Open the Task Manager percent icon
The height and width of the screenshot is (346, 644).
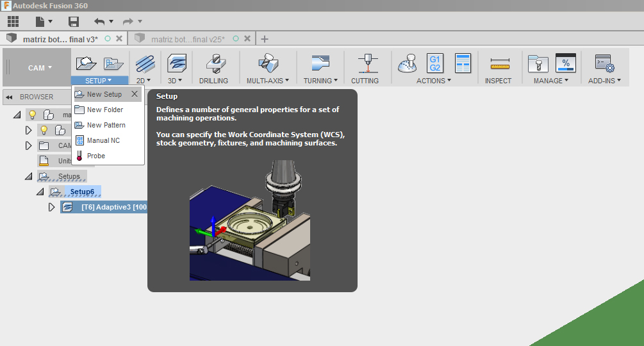click(x=566, y=63)
